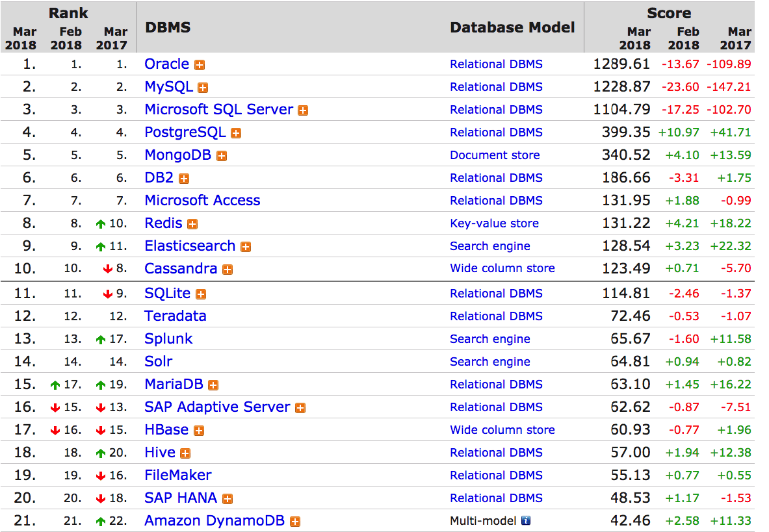Open the Microsoft Access link
769x532 pixels.
[202, 200]
